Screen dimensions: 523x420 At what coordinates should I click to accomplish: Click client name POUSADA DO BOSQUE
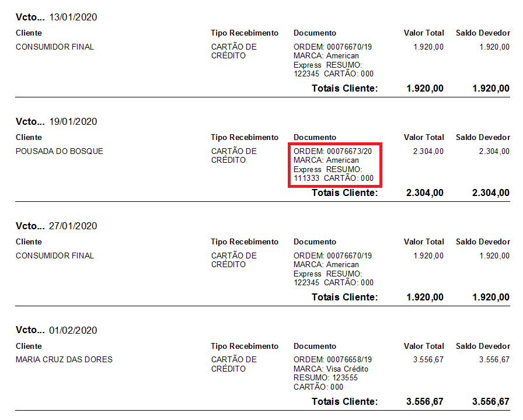[60, 151]
